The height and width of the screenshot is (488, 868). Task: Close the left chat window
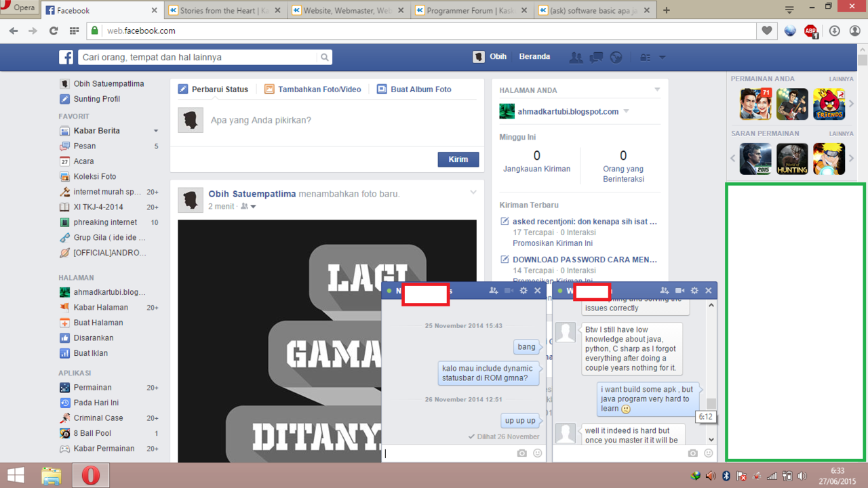pos(538,291)
